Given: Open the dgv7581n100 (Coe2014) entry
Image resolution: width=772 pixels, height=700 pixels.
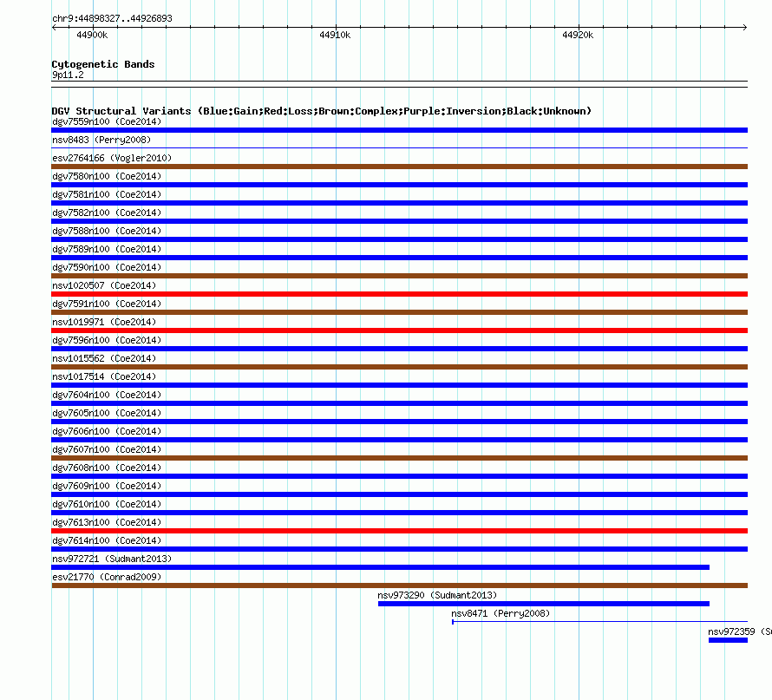Looking at the screenshot, I should pyautogui.click(x=107, y=194).
